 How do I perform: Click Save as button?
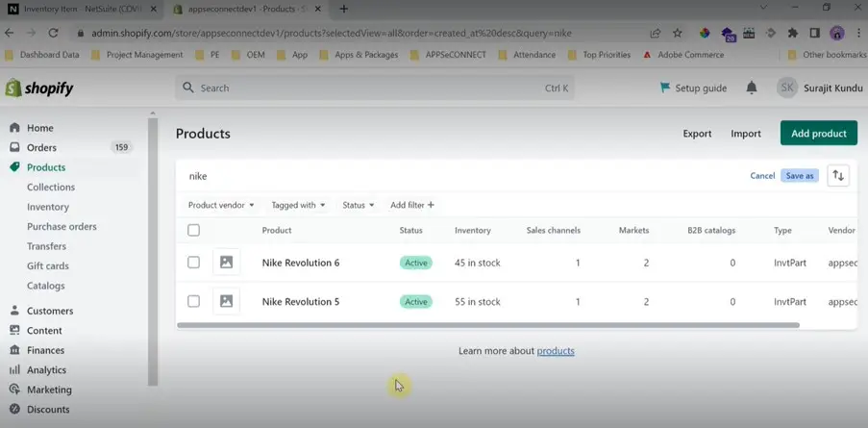click(x=800, y=175)
